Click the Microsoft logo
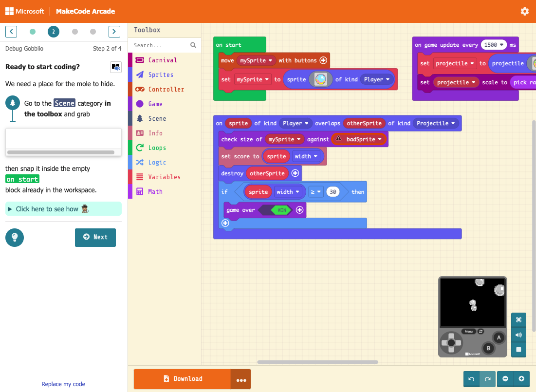This screenshot has width=536, height=392. pyautogui.click(x=25, y=11)
